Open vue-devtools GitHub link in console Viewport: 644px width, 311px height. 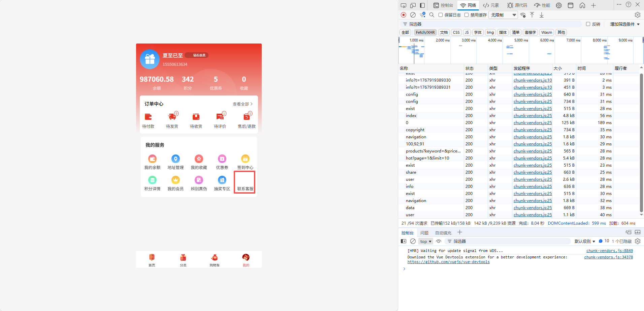pos(449,262)
